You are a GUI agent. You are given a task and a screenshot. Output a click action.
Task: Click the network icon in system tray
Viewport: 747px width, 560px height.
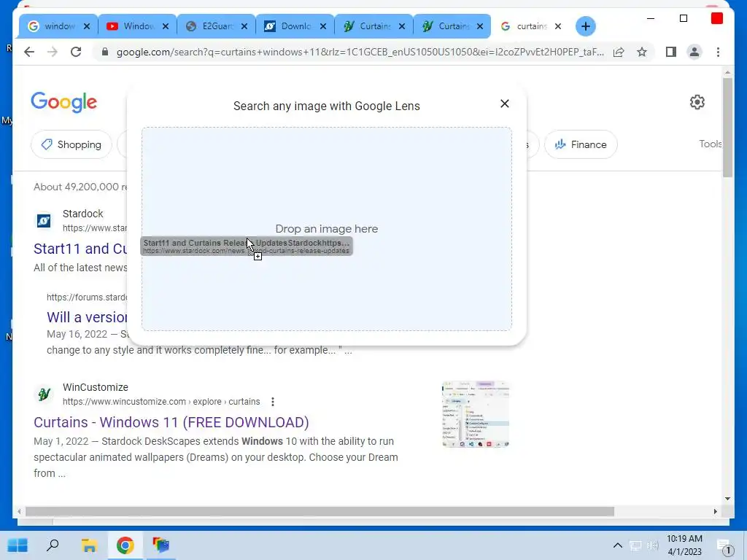click(635, 545)
